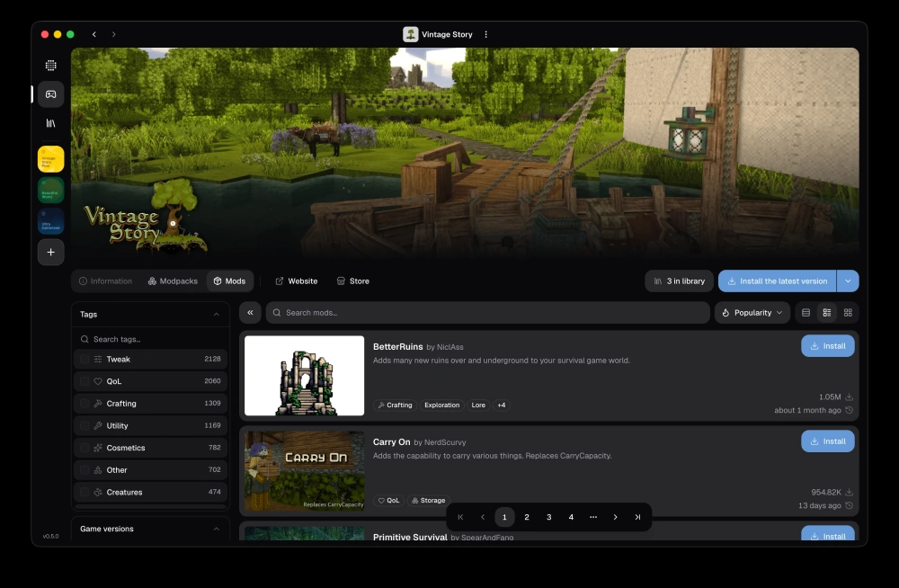The image size is (899, 588).
Task: Switch to the Information tab
Action: pyautogui.click(x=105, y=281)
